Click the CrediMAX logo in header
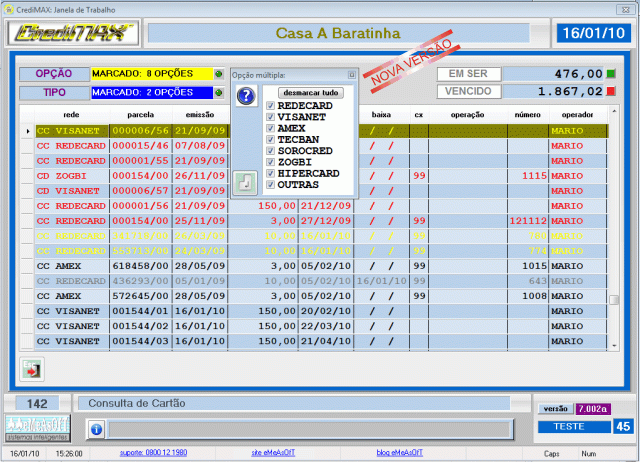 [x=72, y=33]
